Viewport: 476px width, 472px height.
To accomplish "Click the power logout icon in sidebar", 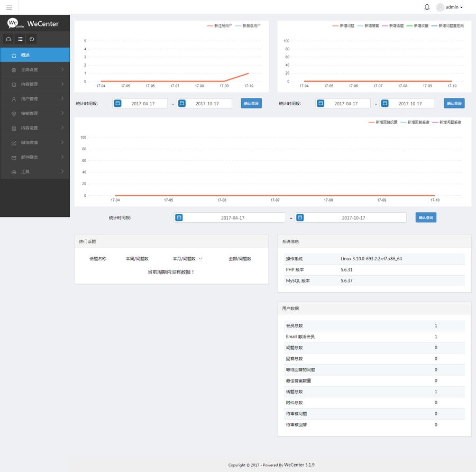I will (x=32, y=39).
